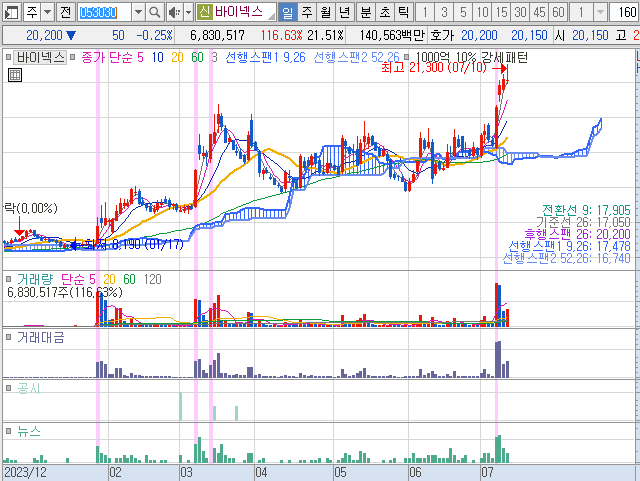Toggle the 공시 disclosure panel marker
Screen dimensions: 640x481
tap(8, 388)
